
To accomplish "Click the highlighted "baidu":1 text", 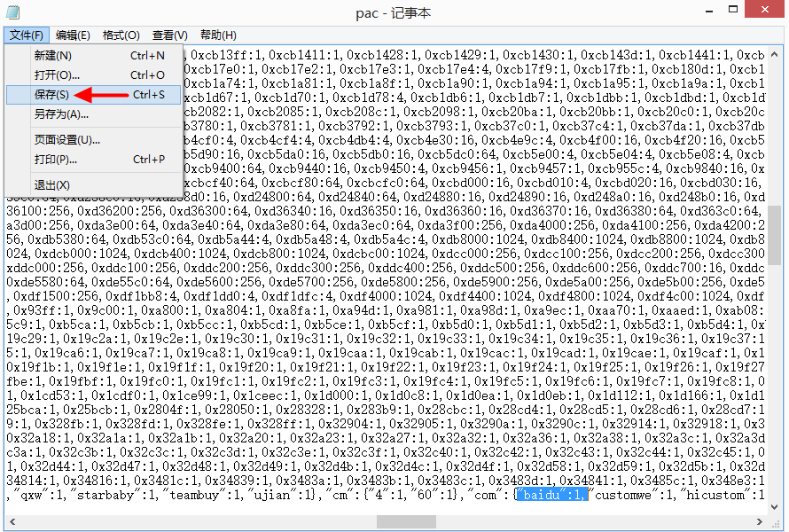I will click(552, 495).
